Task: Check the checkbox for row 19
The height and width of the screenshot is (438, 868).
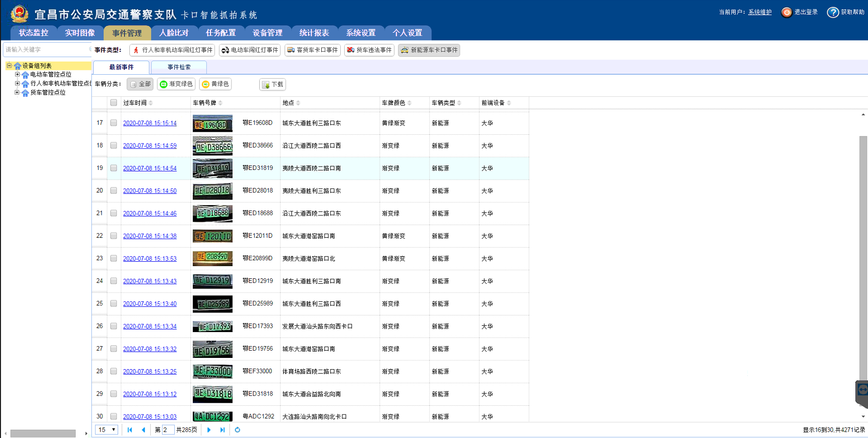Action: [x=114, y=168]
